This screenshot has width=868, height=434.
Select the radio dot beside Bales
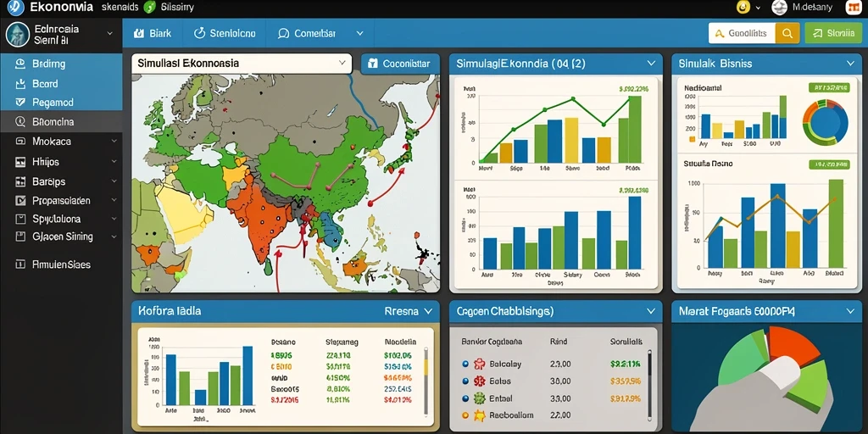pyautogui.click(x=465, y=381)
